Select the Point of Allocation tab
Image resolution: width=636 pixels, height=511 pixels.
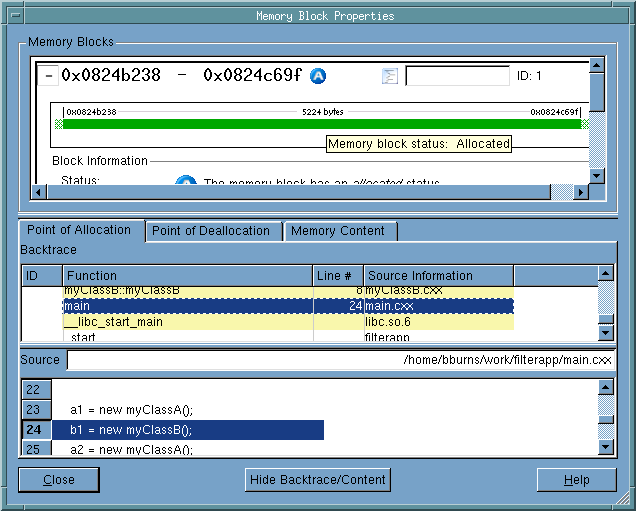pos(79,230)
